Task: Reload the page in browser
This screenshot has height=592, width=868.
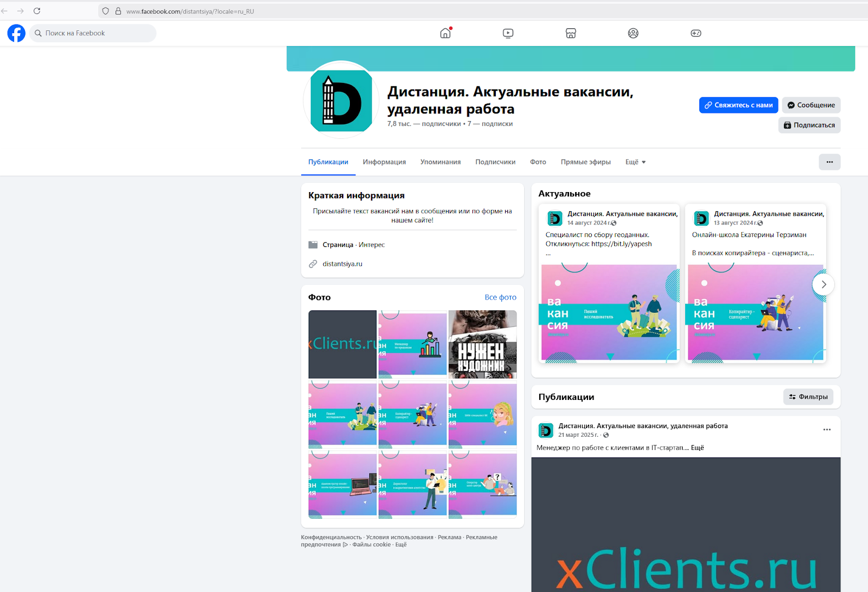Action: 37,11
